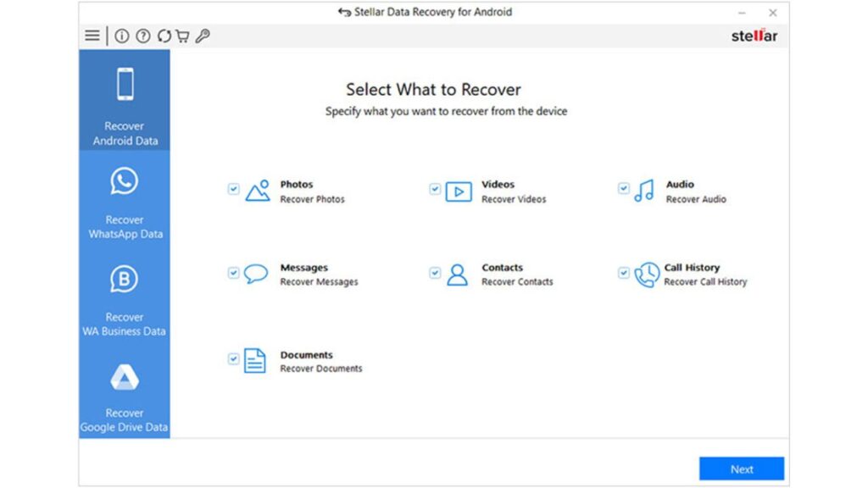Screen dimensions: 868x488
Task: Uncheck the Contacts checkbox
Action: (435, 273)
